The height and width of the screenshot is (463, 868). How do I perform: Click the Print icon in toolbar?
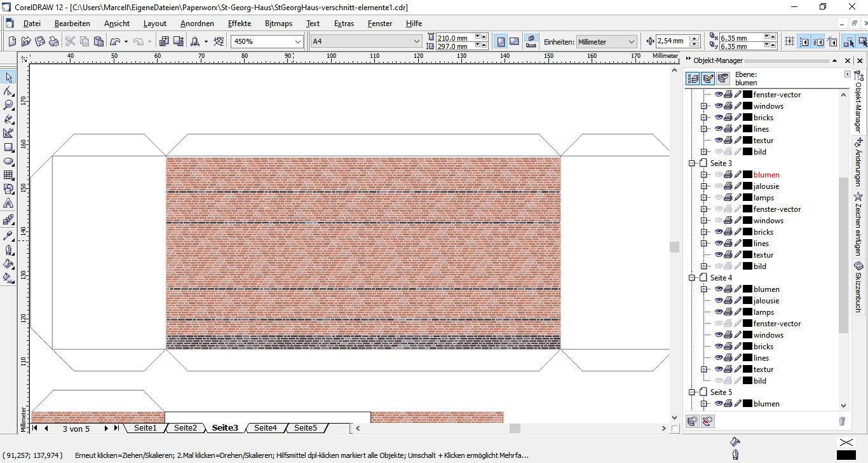[54, 41]
